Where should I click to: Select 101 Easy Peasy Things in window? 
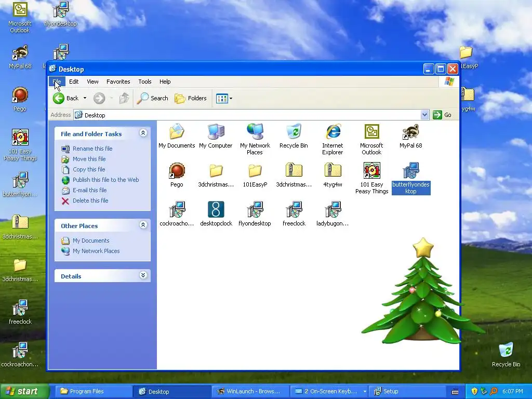(x=371, y=178)
